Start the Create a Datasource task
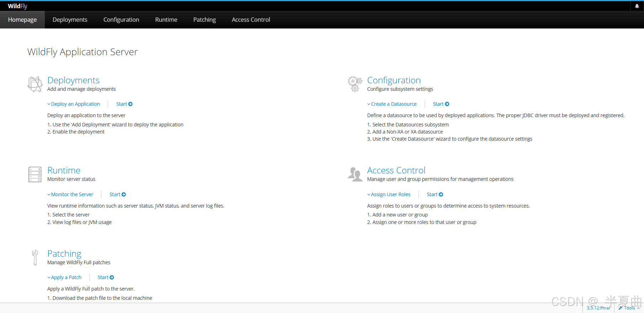The image size is (644, 313). pyautogui.click(x=441, y=104)
